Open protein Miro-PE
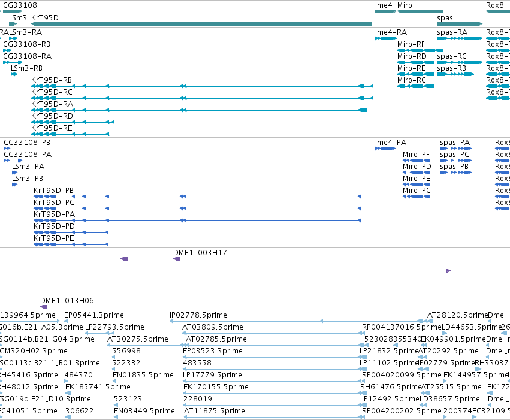This screenshot has width=510, height=420. (417, 185)
